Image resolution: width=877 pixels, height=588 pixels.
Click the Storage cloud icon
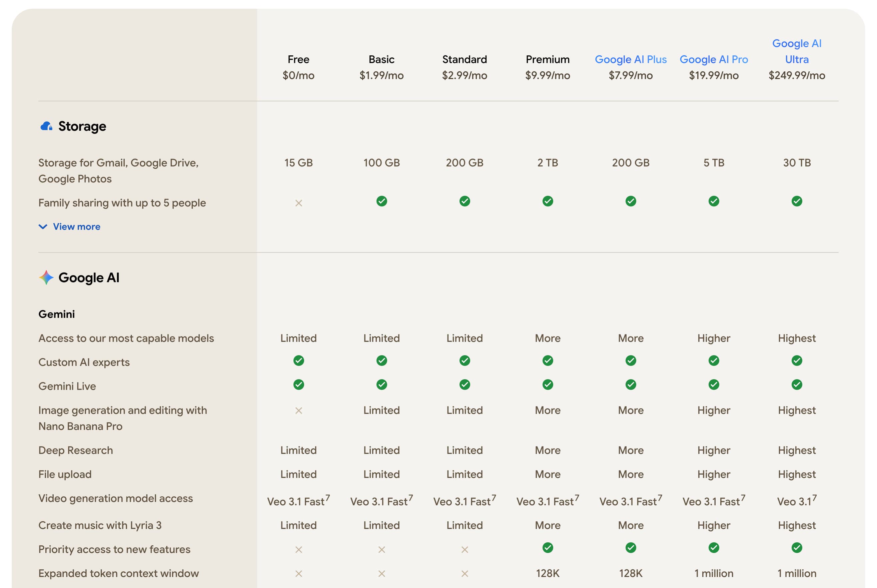coord(46,126)
